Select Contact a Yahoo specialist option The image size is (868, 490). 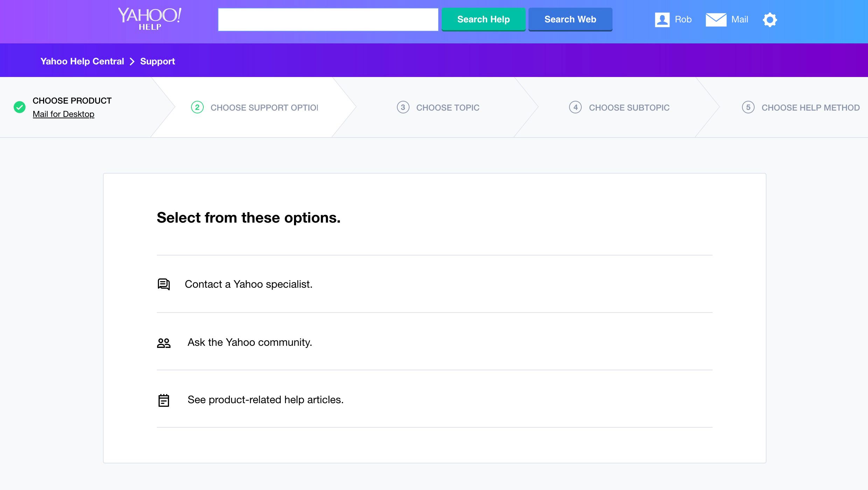(248, 284)
